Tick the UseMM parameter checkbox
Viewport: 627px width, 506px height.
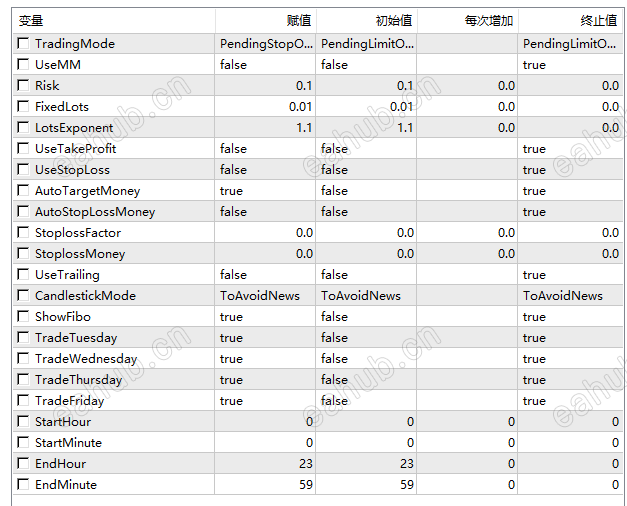[23, 65]
